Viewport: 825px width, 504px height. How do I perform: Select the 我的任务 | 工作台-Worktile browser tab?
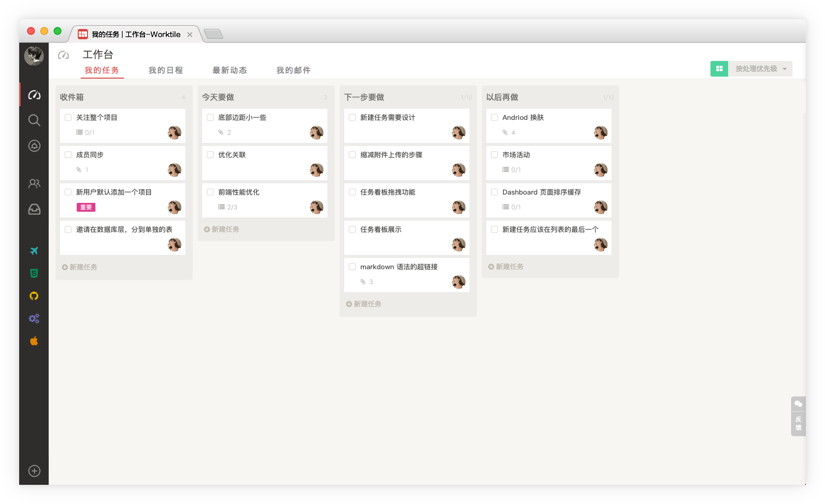click(x=136, y=34)
